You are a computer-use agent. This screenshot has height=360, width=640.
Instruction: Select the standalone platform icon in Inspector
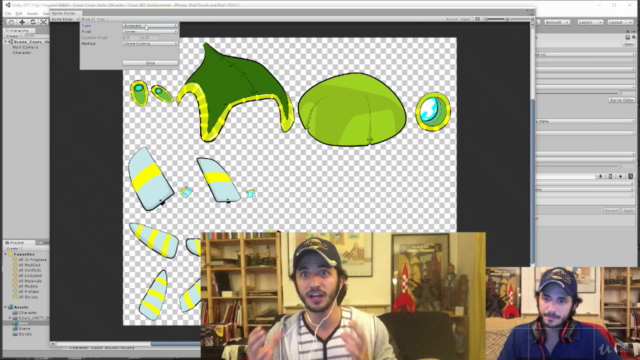[x=600, y=176]
